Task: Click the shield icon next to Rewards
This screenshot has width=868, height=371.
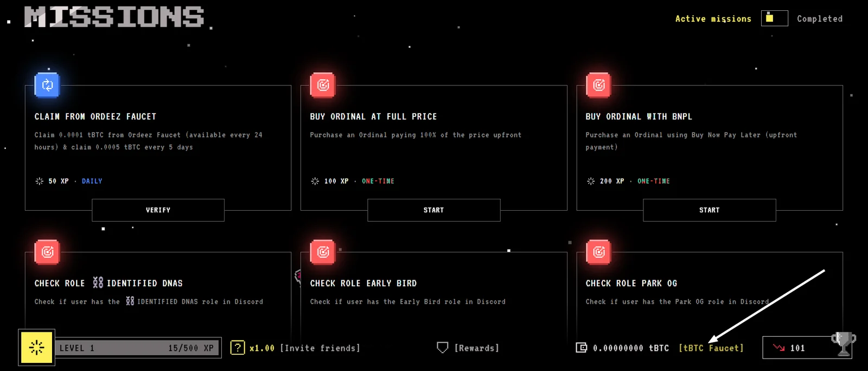Action: (x=443, y=348)
